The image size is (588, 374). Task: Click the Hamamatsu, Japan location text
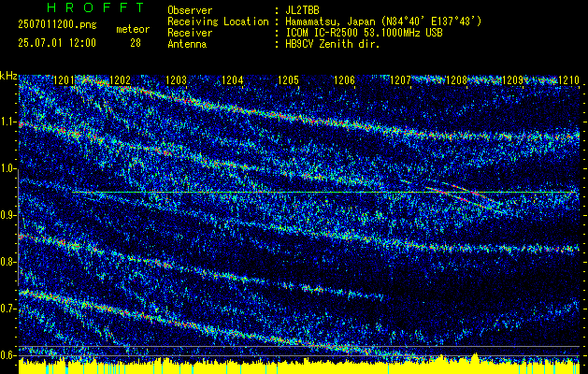coord(383,22)
